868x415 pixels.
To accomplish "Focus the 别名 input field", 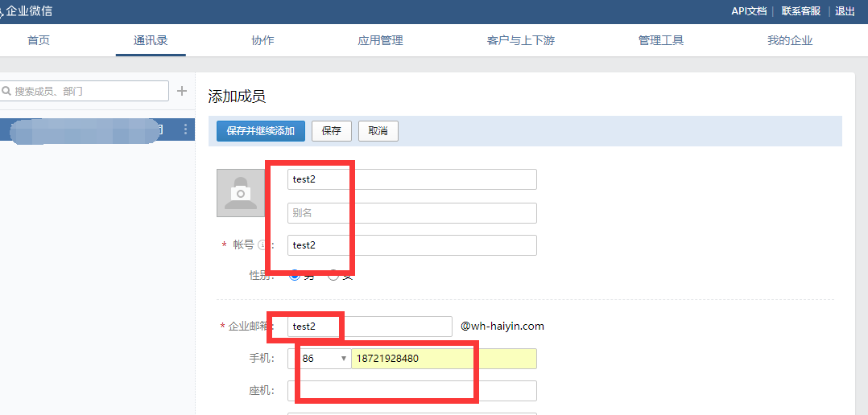I will [x=411, y=213].
